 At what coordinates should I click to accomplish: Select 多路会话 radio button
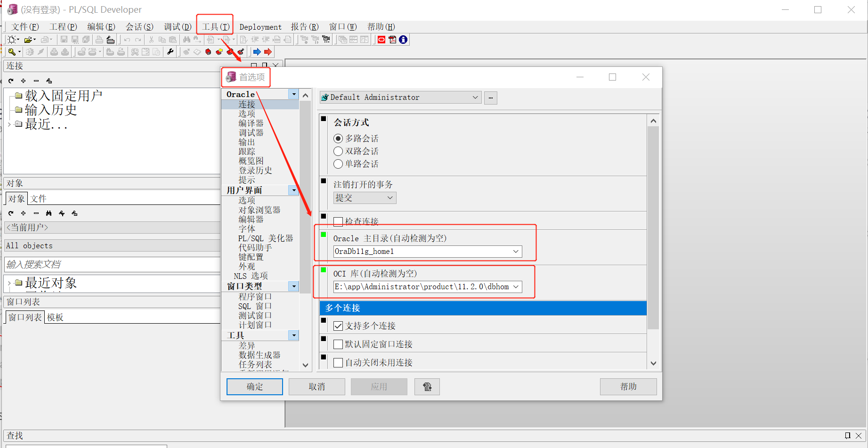pyautogui.click(x=338, y=138)
